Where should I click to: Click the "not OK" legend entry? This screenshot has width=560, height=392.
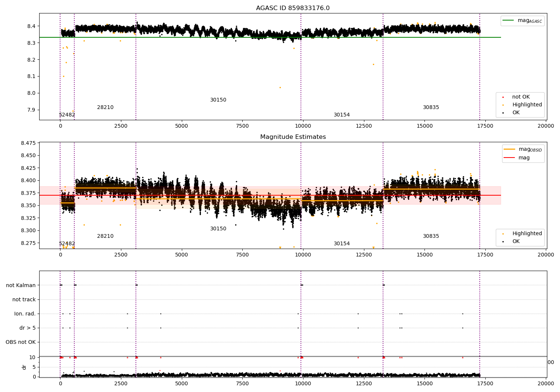(520, 97)
